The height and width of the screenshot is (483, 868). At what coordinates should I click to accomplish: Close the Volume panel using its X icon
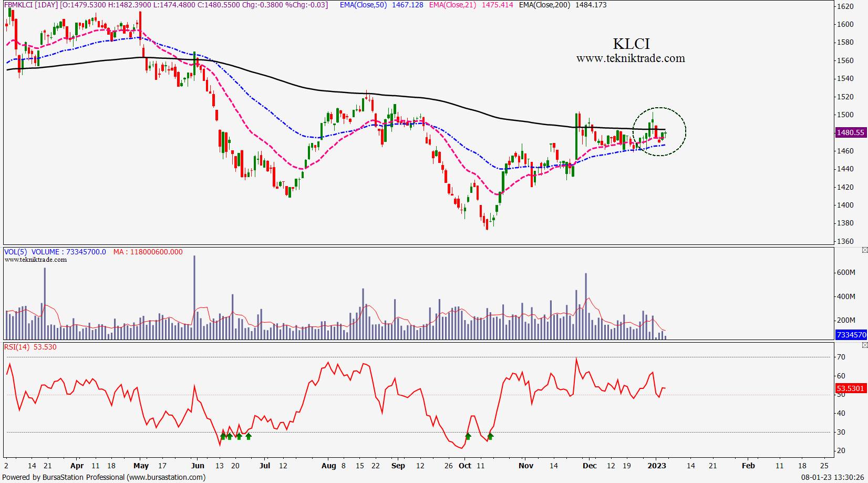tap(865, 250)
